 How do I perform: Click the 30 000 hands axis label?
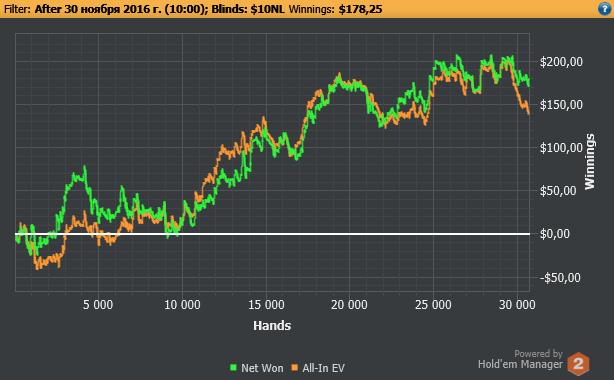point(517,305)
